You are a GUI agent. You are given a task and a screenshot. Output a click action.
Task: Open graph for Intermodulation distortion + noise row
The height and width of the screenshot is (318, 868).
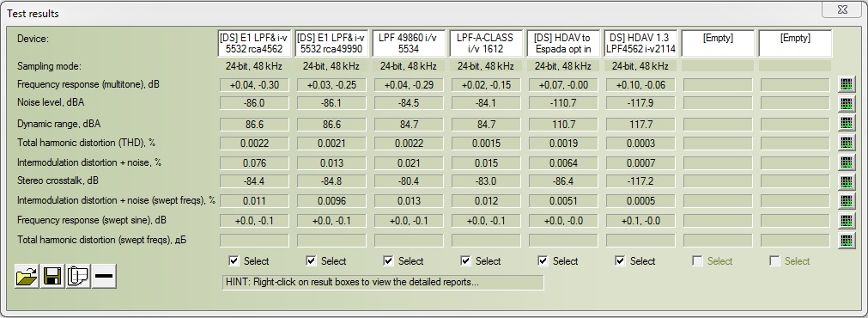845,162
